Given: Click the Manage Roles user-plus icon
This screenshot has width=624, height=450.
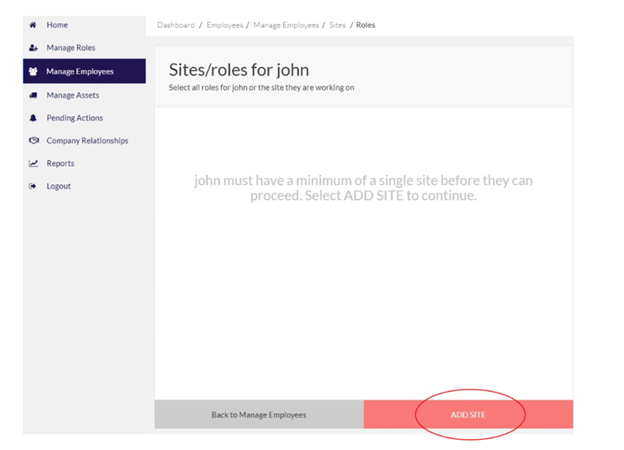Looking at the screenshot, I should tap(33, 48).
